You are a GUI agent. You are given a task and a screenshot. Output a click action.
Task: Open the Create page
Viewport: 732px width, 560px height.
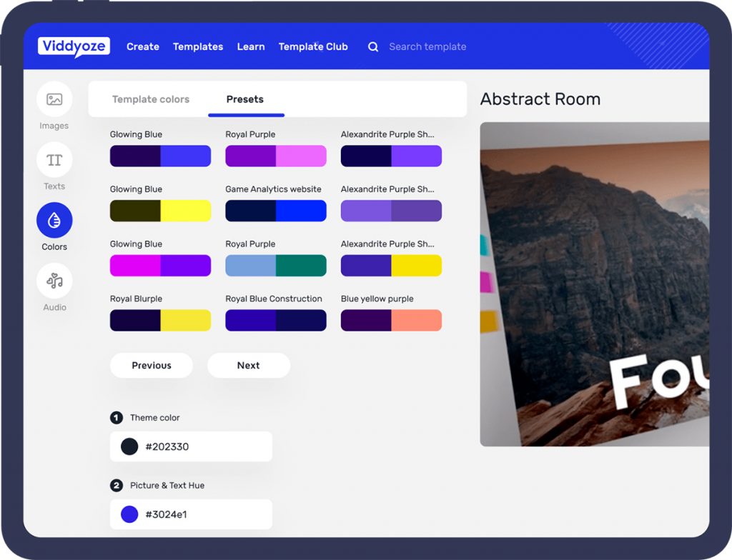(143, 46)
